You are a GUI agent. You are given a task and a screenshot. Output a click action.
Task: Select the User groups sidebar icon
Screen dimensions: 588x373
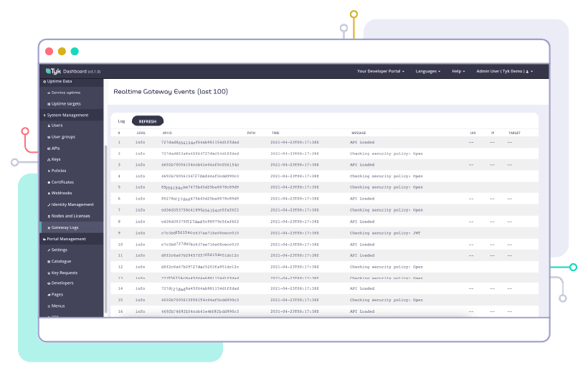tap(49, 137)
